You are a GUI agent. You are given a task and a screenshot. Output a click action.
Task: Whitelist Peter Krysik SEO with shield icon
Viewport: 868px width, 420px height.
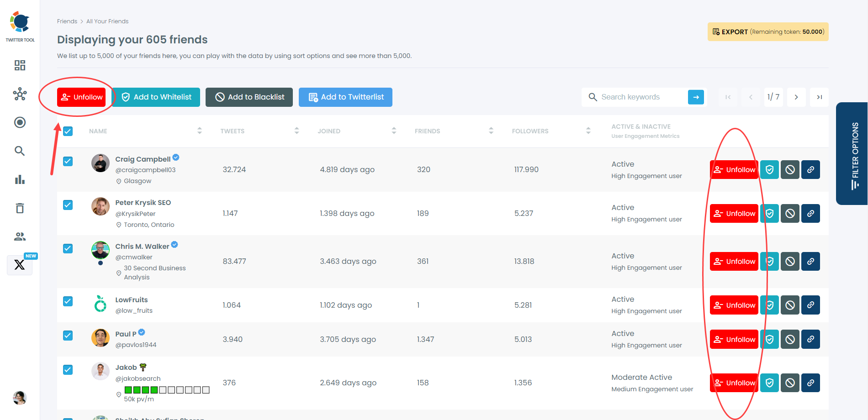click(x=770, y=214)
